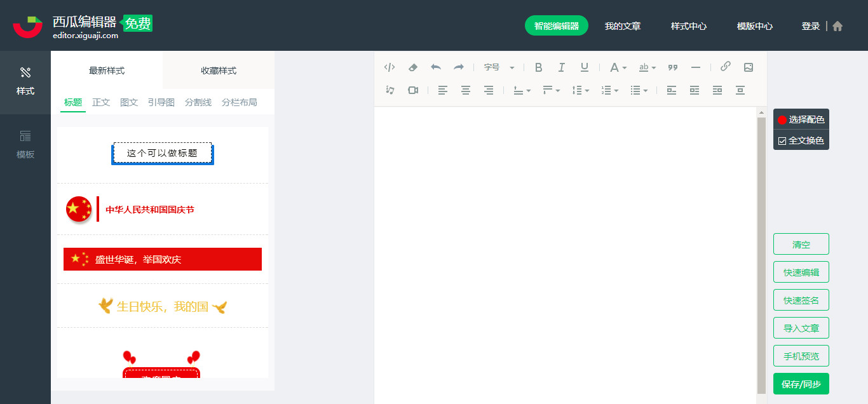This screenshot has height=404, width=868.
Task: Align text to the right
Action: (489, 90)
